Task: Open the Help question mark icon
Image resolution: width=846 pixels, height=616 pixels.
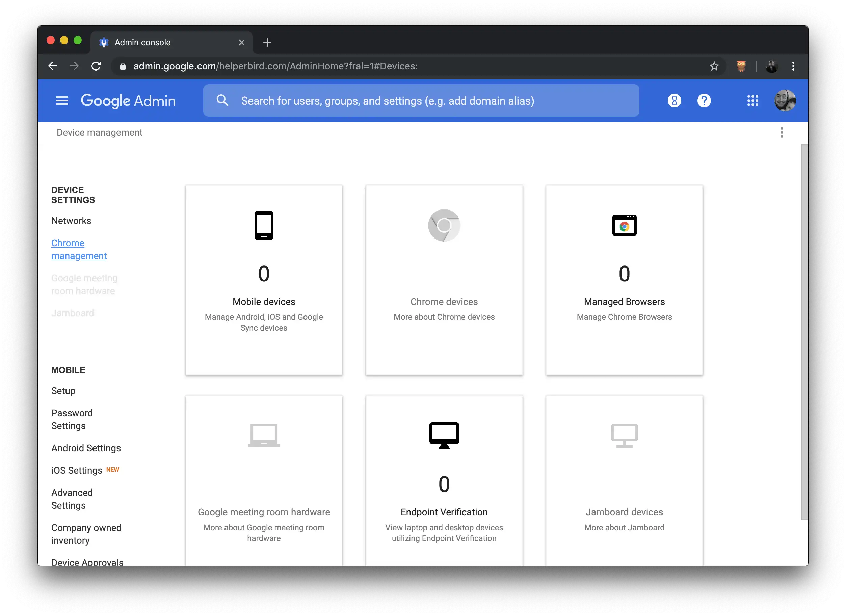Action: [x=704, y=101]
